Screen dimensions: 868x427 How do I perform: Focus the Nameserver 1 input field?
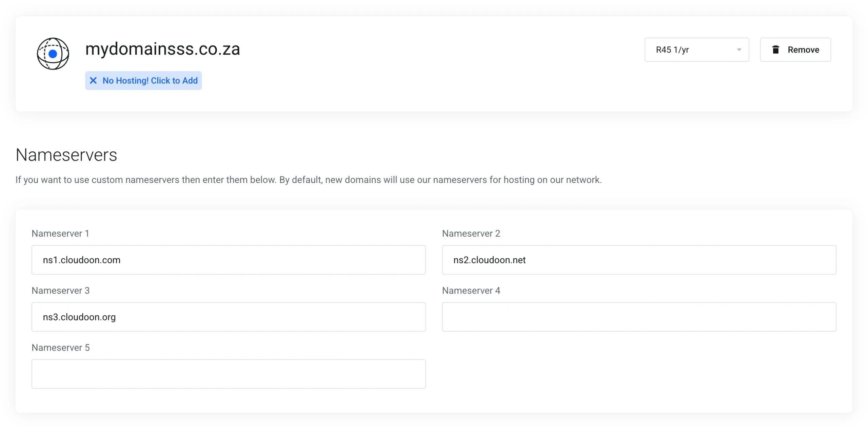(x=229, y=260)
